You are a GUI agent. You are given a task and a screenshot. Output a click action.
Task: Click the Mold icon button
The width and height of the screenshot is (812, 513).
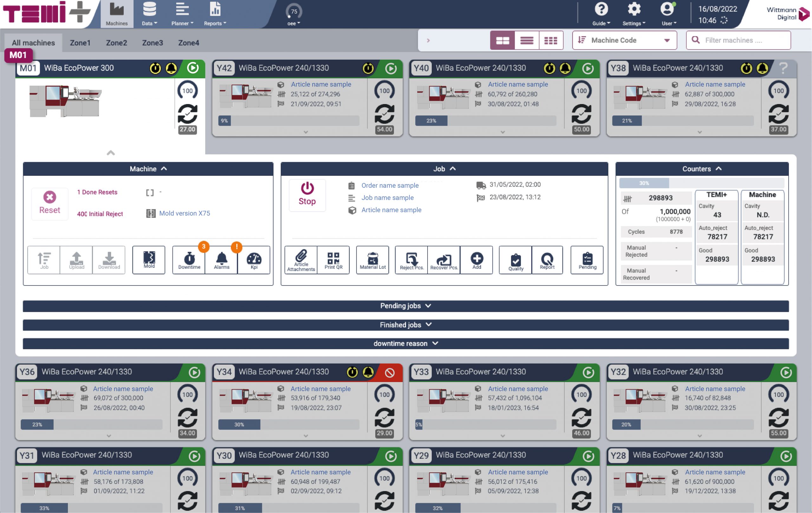point(149,260)
